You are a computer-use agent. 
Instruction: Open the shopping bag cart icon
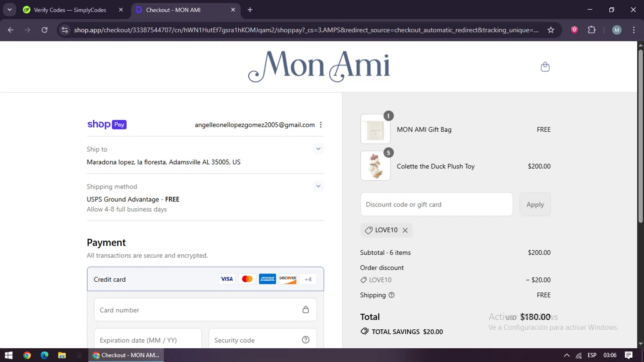coord(545,67)
